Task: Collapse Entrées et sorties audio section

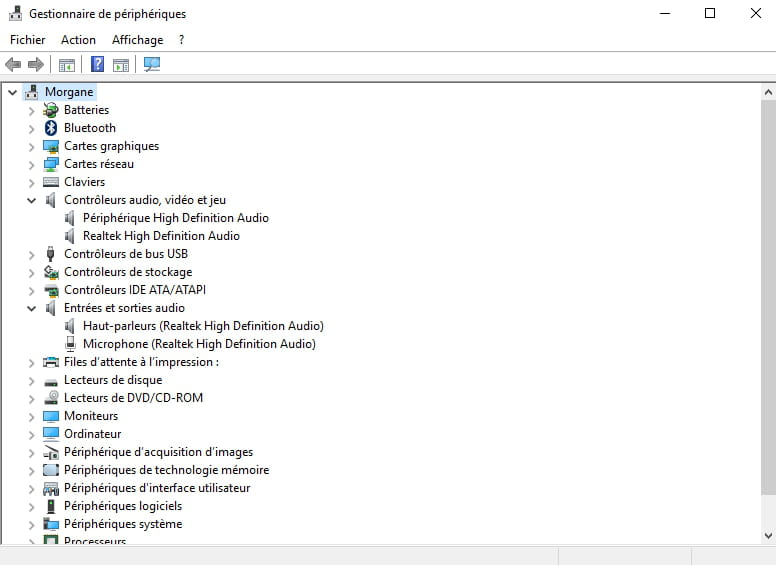Action: coord(31,308)
